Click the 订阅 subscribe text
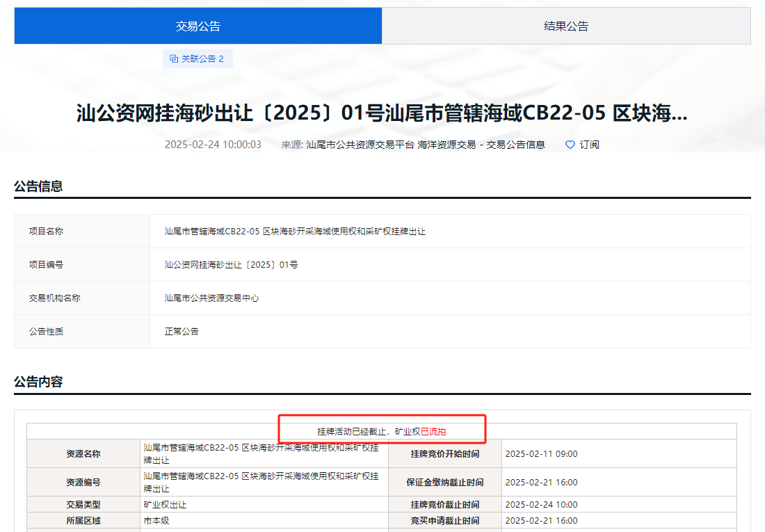Viewport: 765px width, 532px height. [x=589, y=145]
